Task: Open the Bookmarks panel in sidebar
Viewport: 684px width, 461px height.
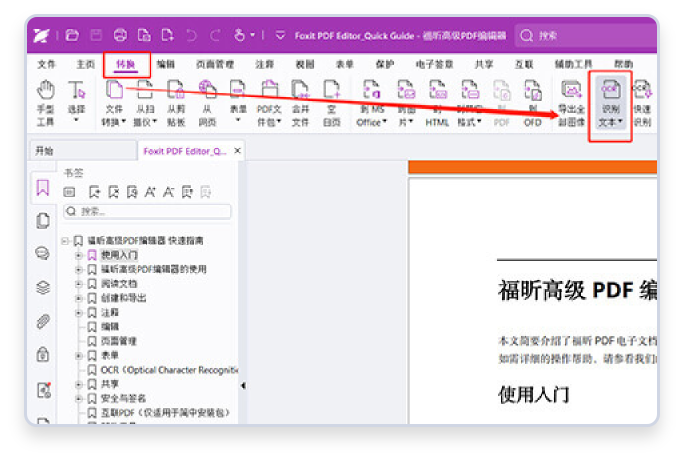Action: (x=43, y=188)
